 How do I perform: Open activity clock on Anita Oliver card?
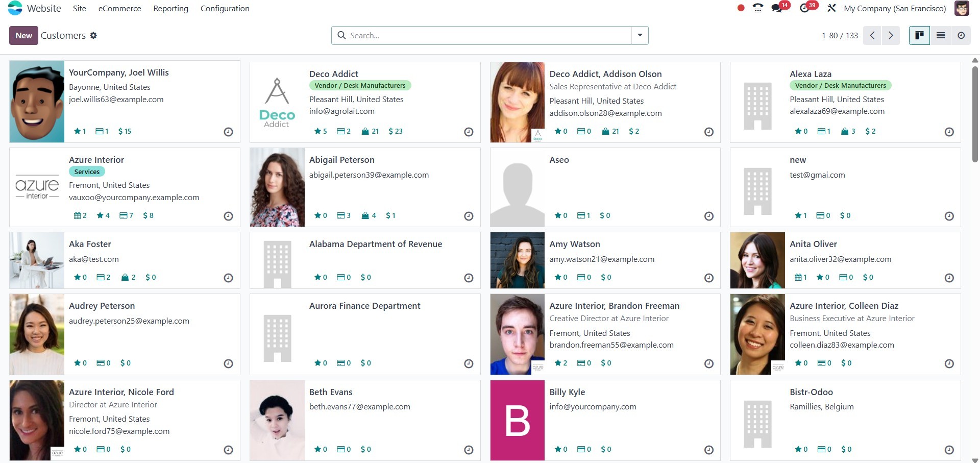[949, 278]
